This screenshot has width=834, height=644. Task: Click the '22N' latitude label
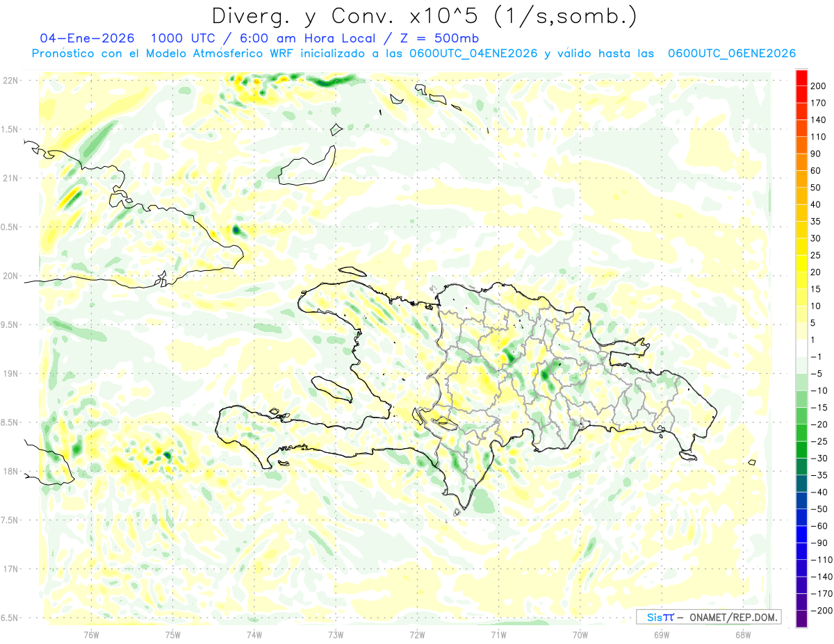click(10, 81)
